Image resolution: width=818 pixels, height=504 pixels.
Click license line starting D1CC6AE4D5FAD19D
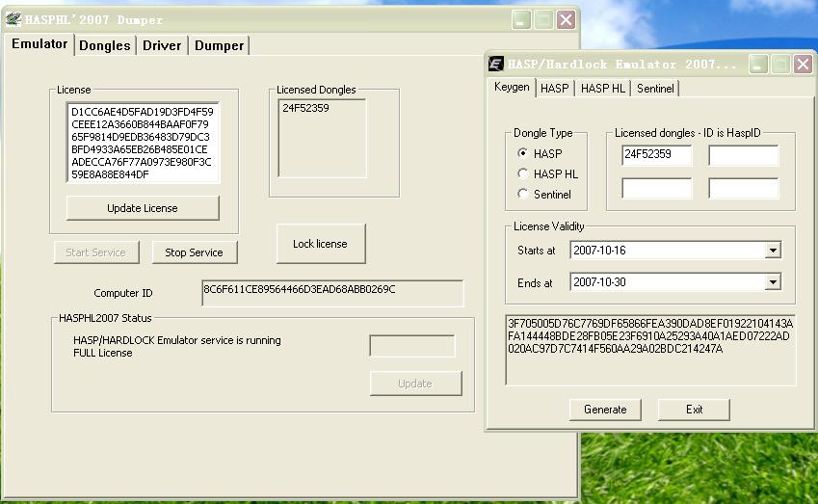pyautogui.click(x=143, y=112)
